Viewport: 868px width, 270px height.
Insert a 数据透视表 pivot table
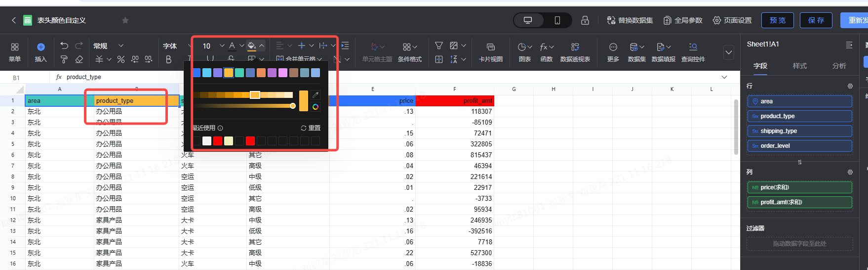(575, 52)
